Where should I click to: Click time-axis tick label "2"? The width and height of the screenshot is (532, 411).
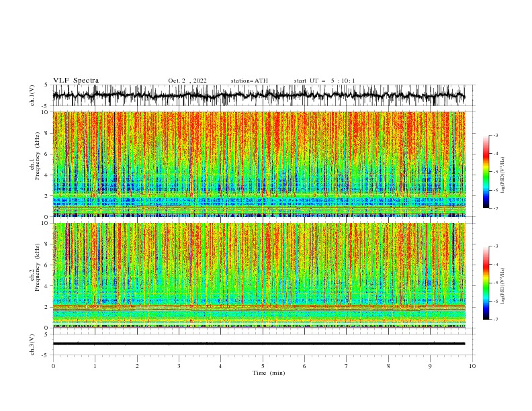tap(137, 366)
